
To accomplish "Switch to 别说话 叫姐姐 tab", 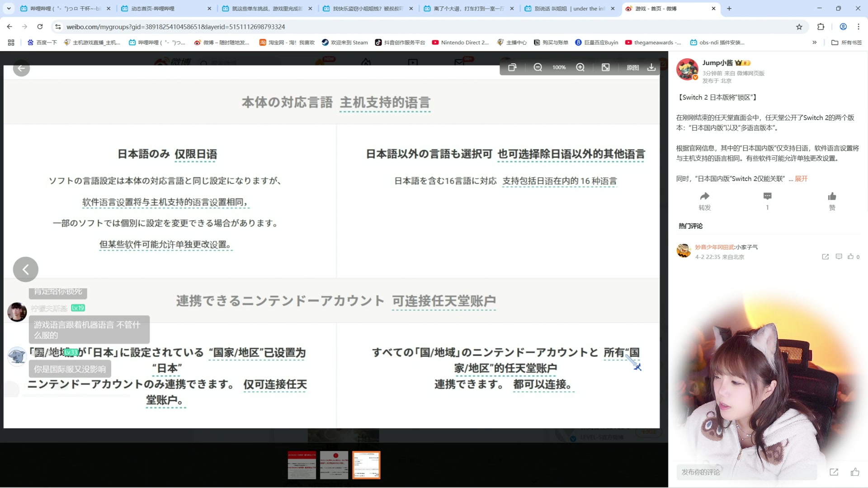I will [x=568, y=9].
